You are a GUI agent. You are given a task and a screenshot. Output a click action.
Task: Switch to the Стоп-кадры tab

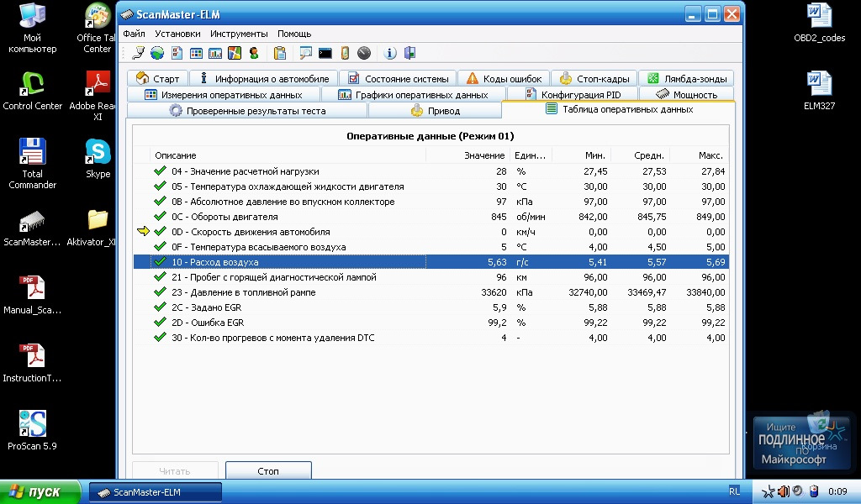coord(594,78)
